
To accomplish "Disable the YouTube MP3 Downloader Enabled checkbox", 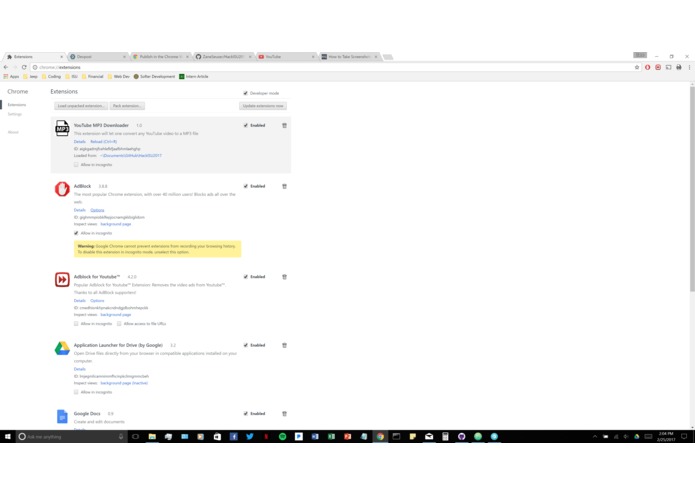I will point(246,125).
